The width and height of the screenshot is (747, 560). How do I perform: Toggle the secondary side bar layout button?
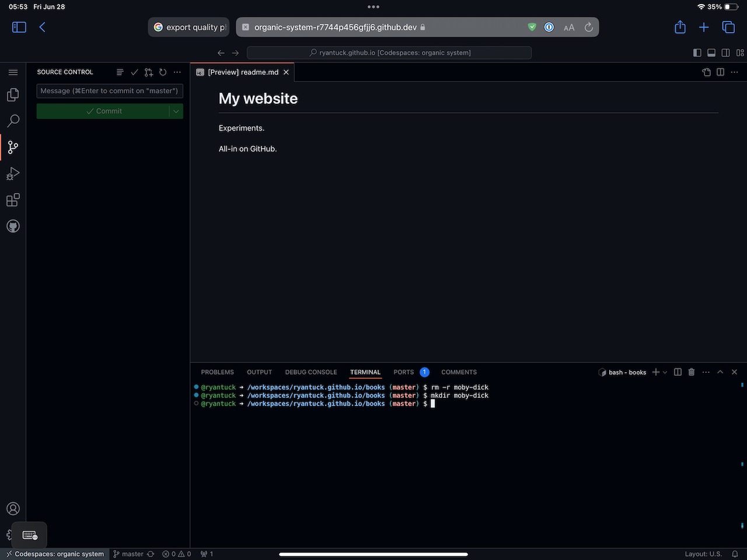725,52
